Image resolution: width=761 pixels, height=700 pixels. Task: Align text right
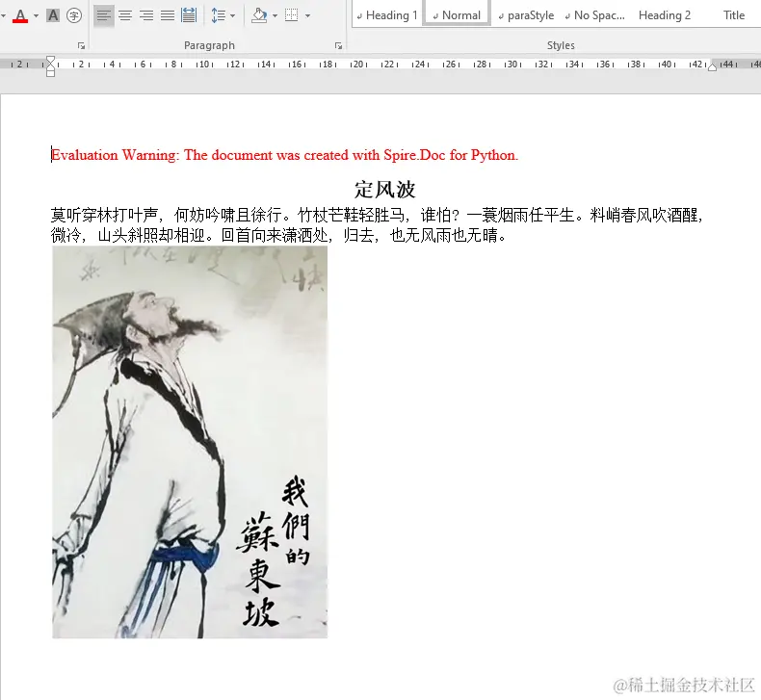[146, 15]
